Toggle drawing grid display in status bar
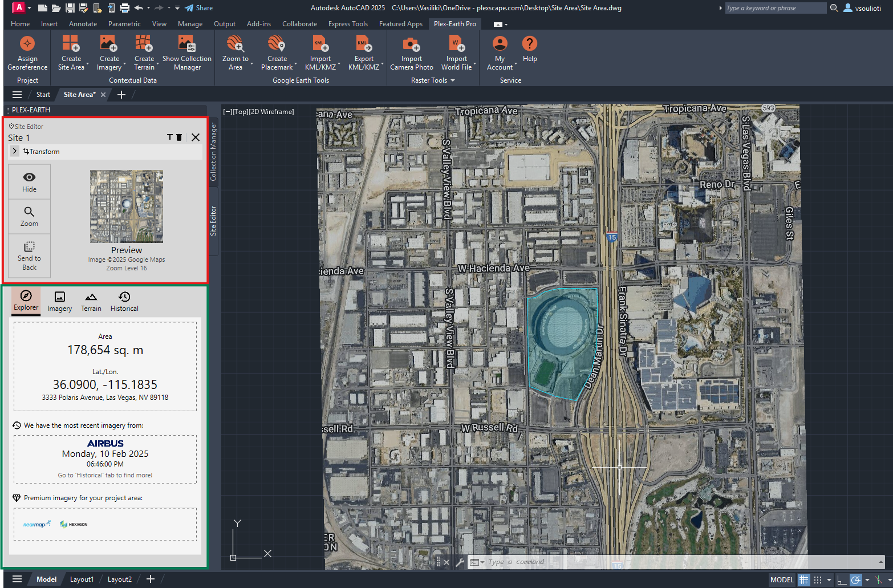893x588 pixels. tap(803, 579)
